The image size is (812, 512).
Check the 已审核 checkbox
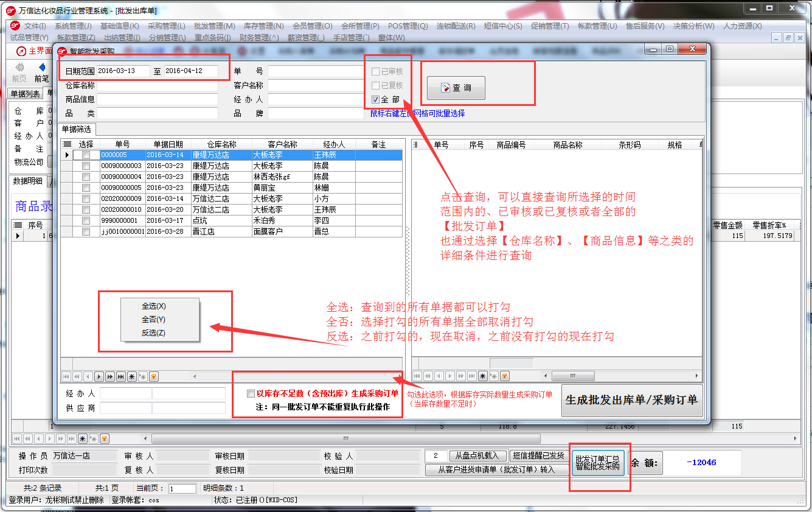pyautogui.click(x=376, y=71)
